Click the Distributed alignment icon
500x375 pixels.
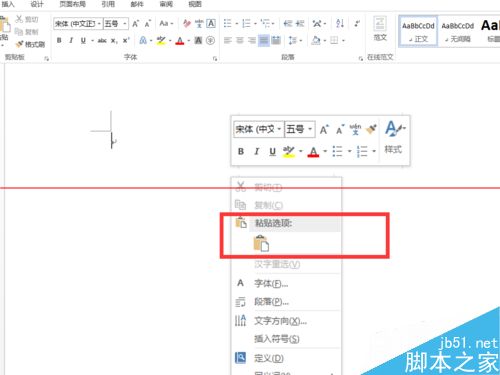tap(276, 41)
